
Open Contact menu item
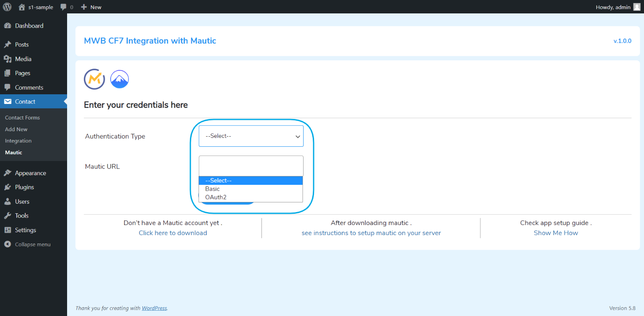point(34,101)
